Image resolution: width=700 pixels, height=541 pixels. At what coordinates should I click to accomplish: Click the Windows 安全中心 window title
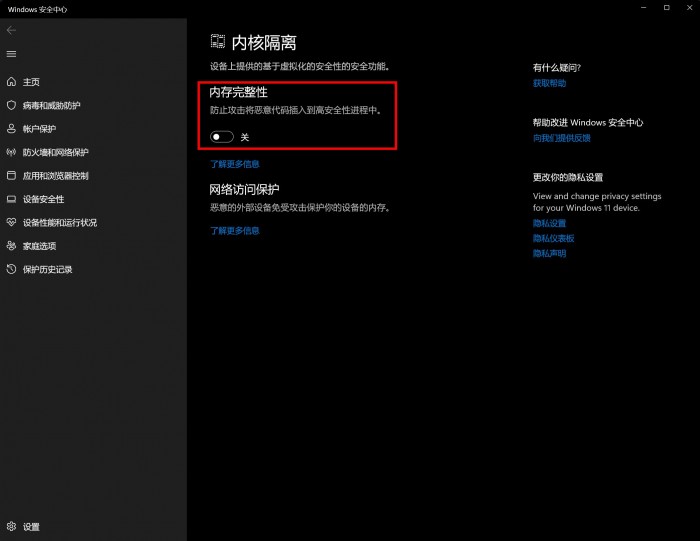38,9
